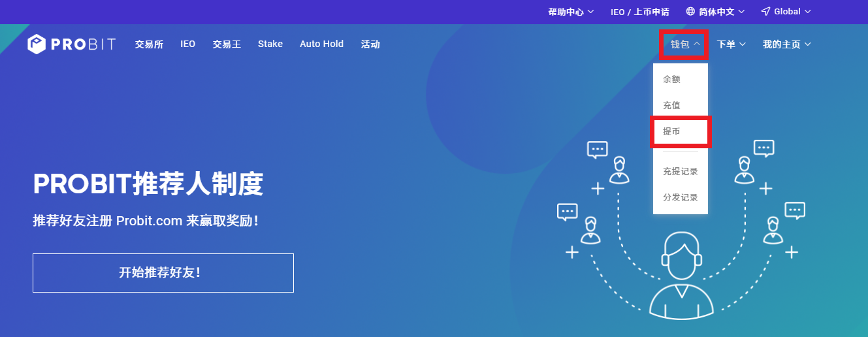This screenshot has width=868, height=337.
Task: Click the Global region arrow icon
Action: click(766, 12)
